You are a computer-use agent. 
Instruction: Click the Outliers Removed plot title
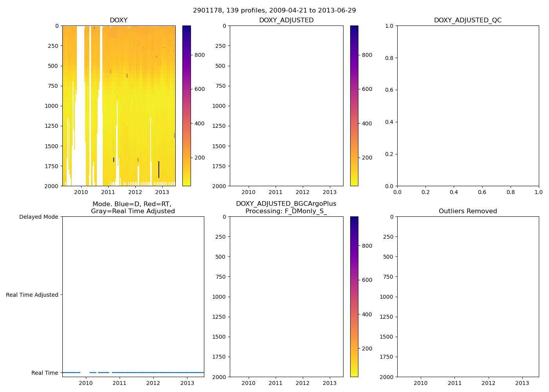[x=467, y=211]
